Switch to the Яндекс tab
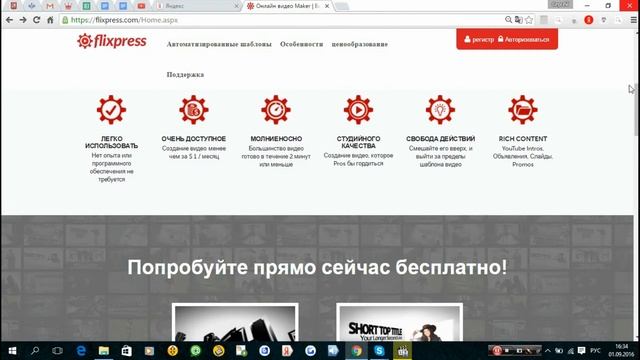This screenshot has width=640, height=360. [x=197, y=6]
